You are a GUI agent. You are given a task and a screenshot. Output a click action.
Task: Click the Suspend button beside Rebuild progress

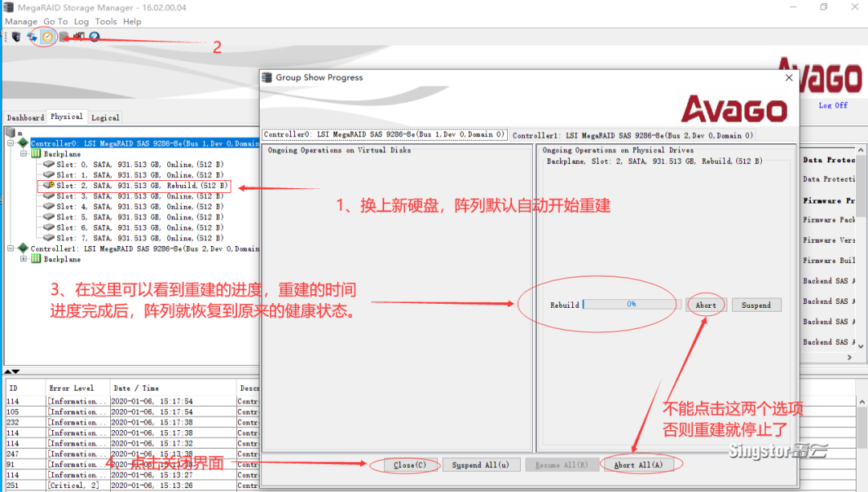point(756,305)
